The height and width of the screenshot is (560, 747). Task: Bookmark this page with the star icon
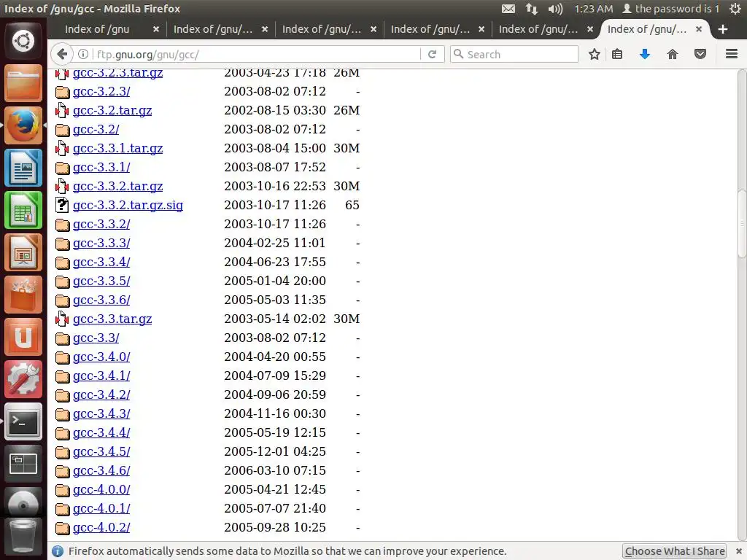click(x=594, y=54)
